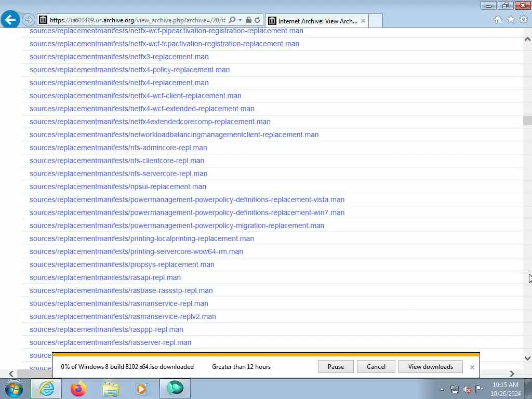Open rasmanservice-replv2.man link
Image resolution: width=532 pixels, height=399 pixels.
(x=123, y=316)
